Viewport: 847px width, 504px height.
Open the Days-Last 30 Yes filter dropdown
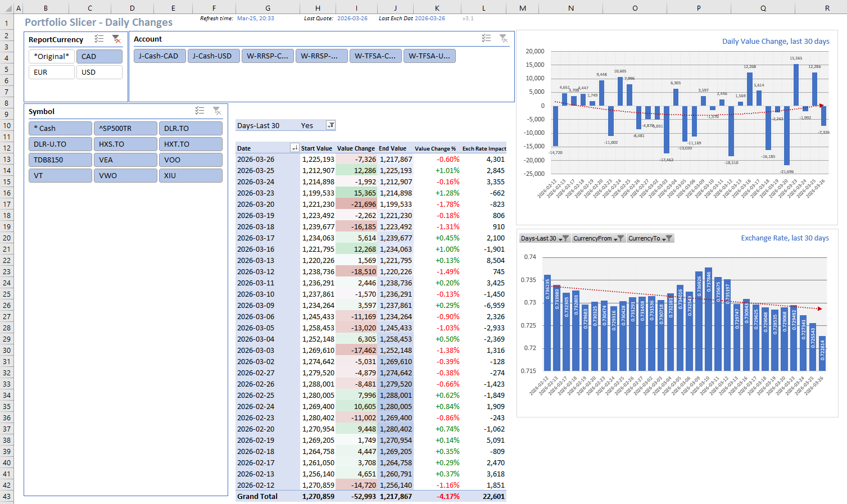(x=331, y=125)
